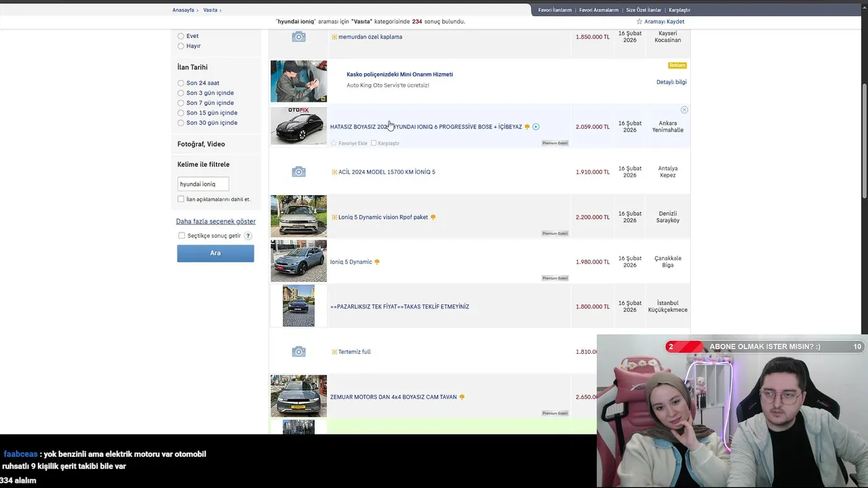Click the Ankara Yenimahalle location cell
Viewport: 868px width, 488px height.
tap(667, 127)
